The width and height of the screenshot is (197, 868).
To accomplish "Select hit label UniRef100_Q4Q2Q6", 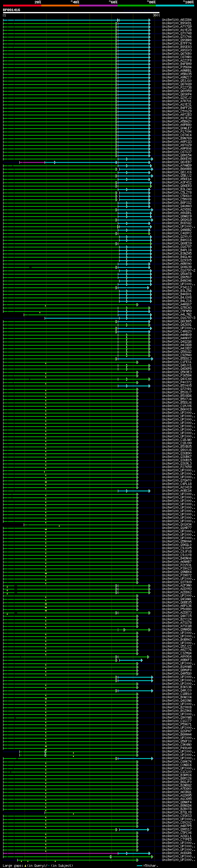I will pyautogui.click(x=177, y=341).
